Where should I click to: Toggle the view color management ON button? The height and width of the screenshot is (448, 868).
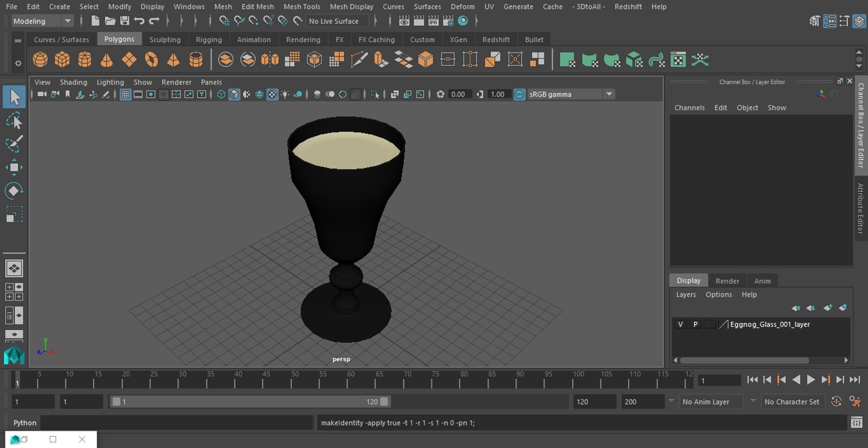[519, 94]
